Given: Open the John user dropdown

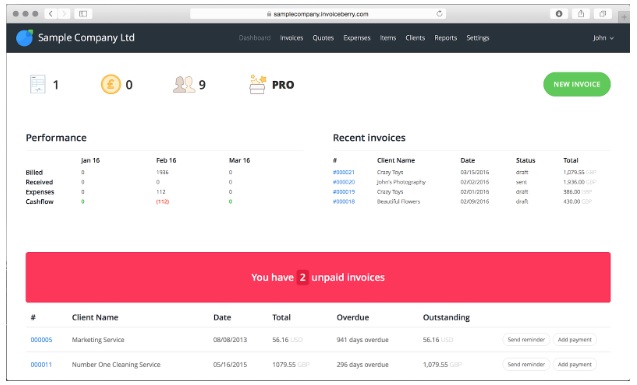Looking at the screenshot, I should point(603,38).
